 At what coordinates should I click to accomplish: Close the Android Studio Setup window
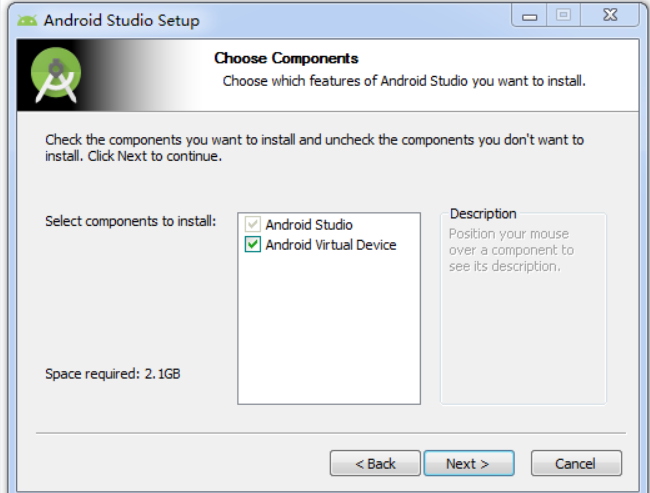pos(610,16)
